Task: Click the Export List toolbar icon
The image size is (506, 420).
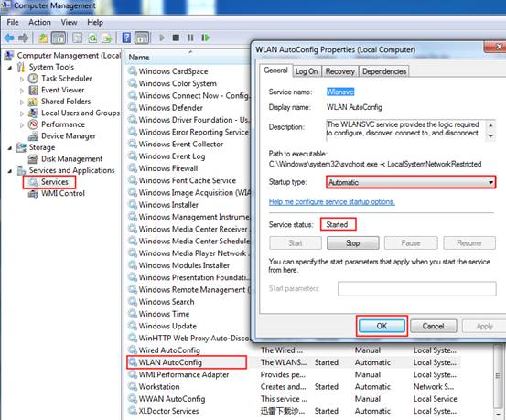Action: point(107,38)
